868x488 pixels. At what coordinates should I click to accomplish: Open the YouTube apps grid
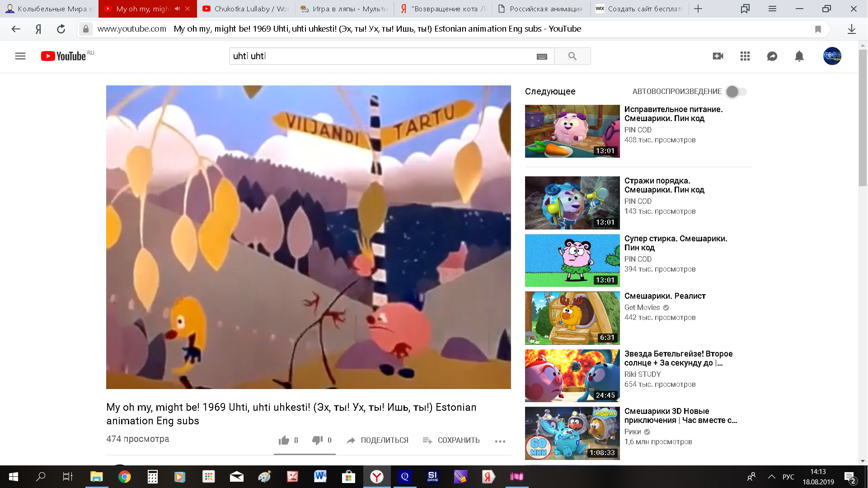click(745, 56)
